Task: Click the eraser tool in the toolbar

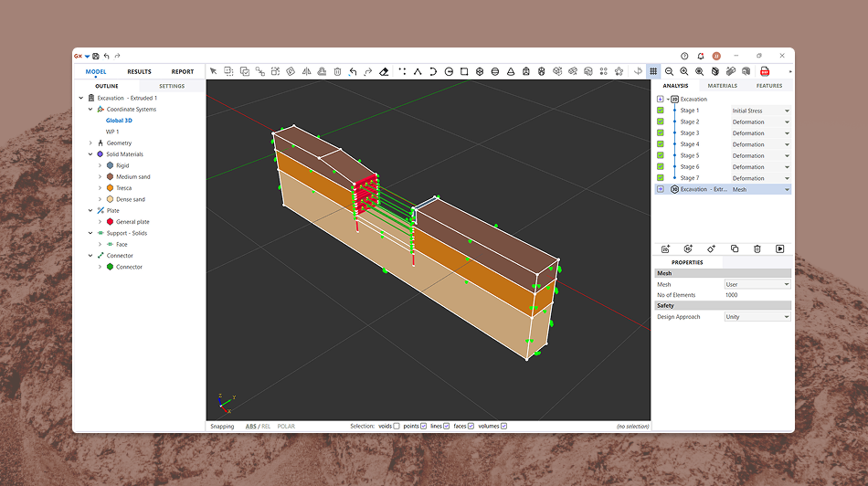Action: pos(384,71)
